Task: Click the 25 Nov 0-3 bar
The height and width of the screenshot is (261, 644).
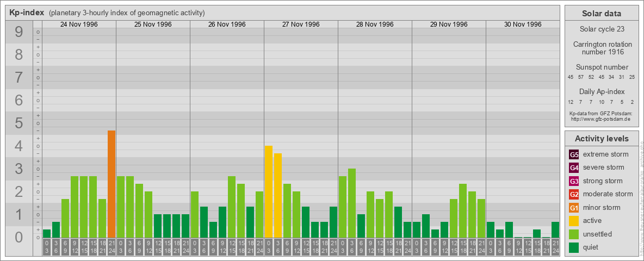Action: pyautogui.click(x=121, y=207)
